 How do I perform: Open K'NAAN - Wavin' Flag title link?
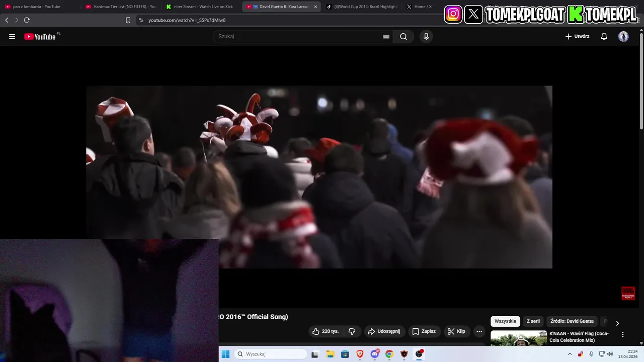tap(579, 337)
